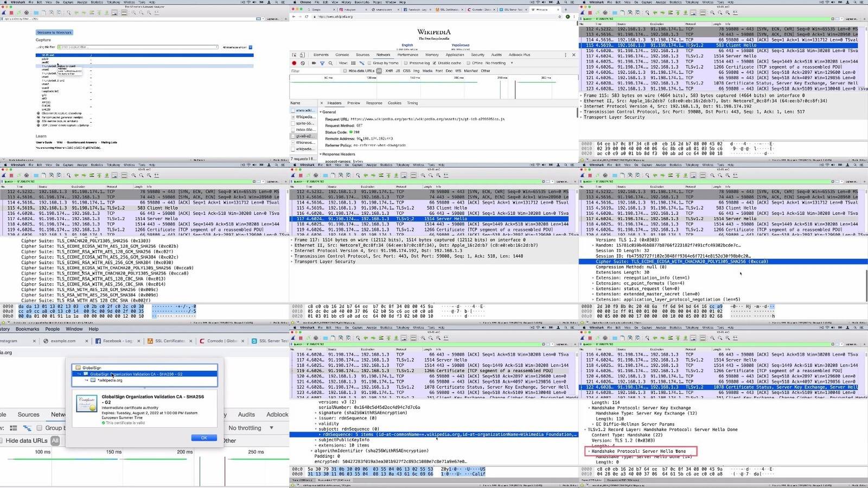The width and height of the screenshot is (868, 488).
Task: Open DevTools Elements tab
Action: [321, 55]
